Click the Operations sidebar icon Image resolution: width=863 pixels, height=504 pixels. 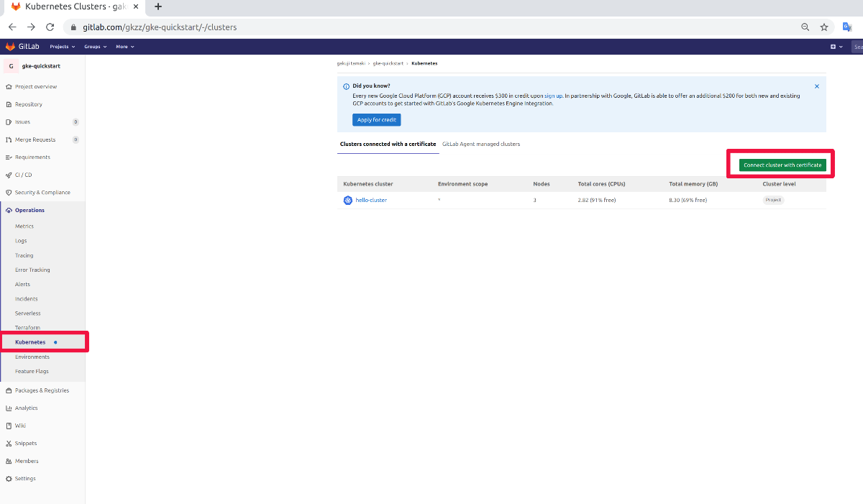pyautogui.click(x=9, y=210)
